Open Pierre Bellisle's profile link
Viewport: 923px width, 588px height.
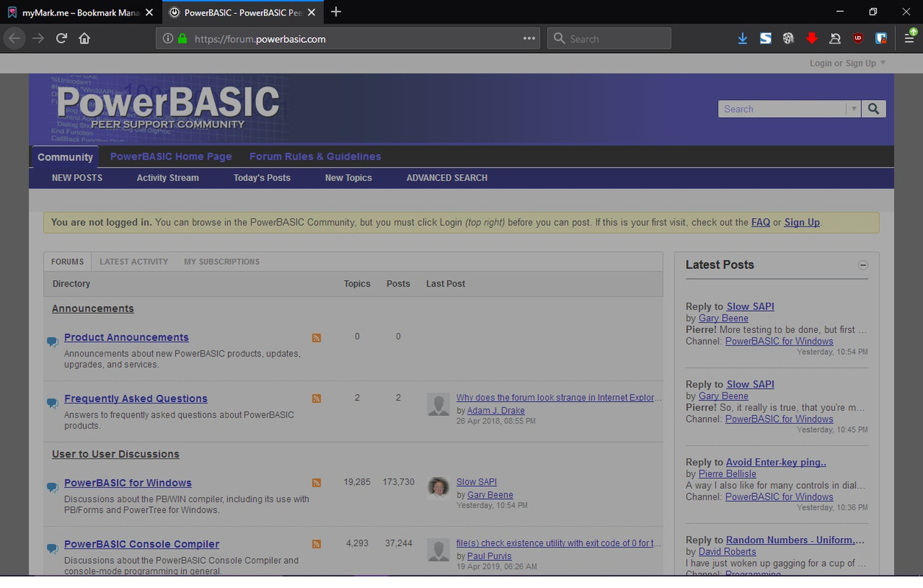tap(727, 474)
